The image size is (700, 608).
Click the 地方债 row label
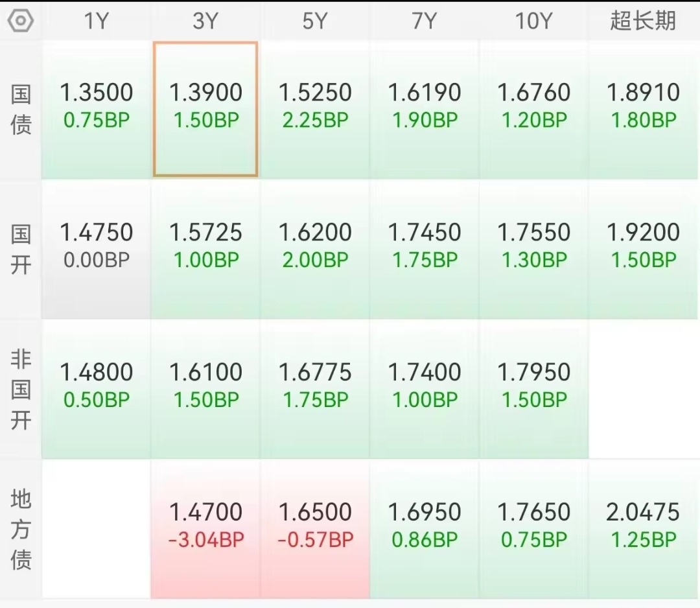tap(21, 529)
